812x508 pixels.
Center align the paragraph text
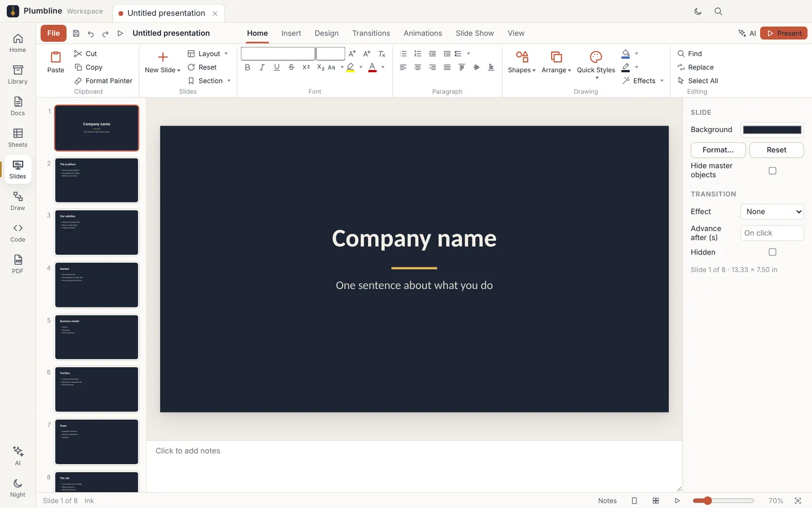tap(418, 67)
